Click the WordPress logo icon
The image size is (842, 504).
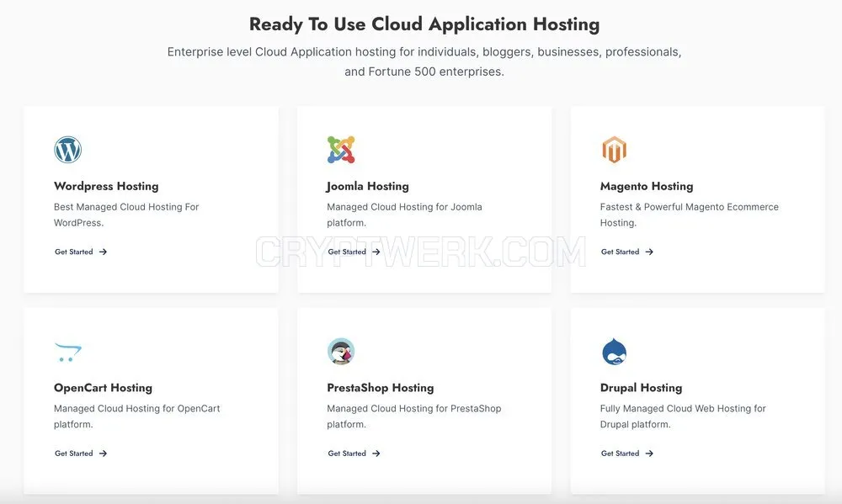[67, 150]
